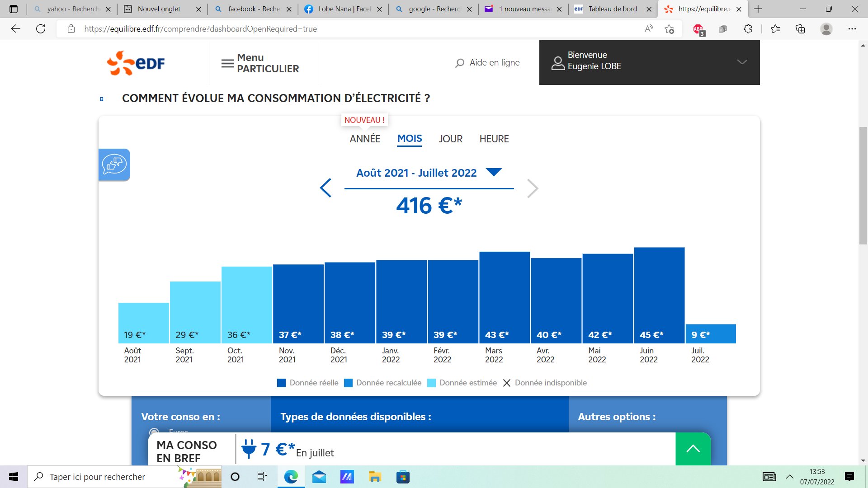The width and height of the screenshot is (868, 488).
Task: Select the HEURE view tab
Action: (494, 139)
